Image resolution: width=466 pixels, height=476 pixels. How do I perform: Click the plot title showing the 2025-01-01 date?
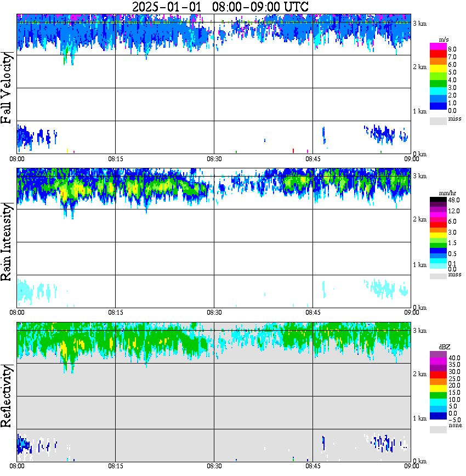pos(220,7)
